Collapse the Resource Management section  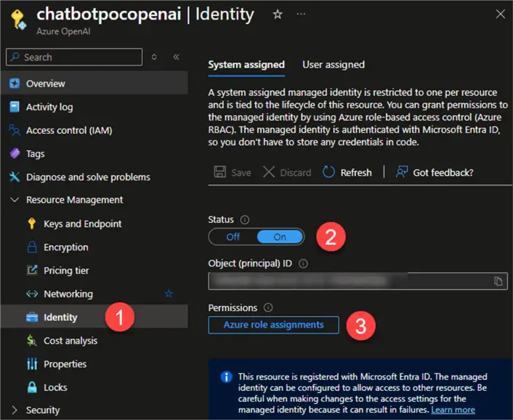[x=15, y=200]
